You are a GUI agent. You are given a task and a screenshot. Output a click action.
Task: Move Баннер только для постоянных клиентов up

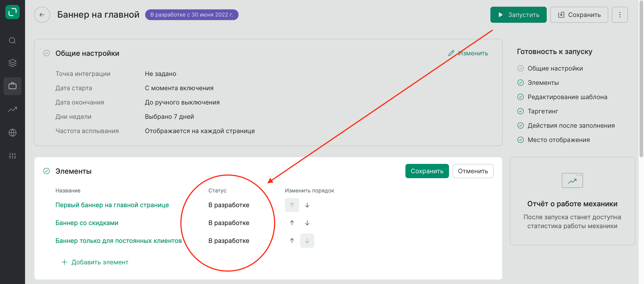pyautogui.click(x=292, y=241)
